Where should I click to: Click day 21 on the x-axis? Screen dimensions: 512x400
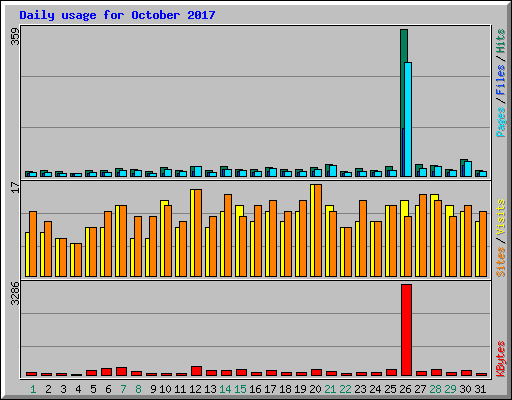click(330, 389)
